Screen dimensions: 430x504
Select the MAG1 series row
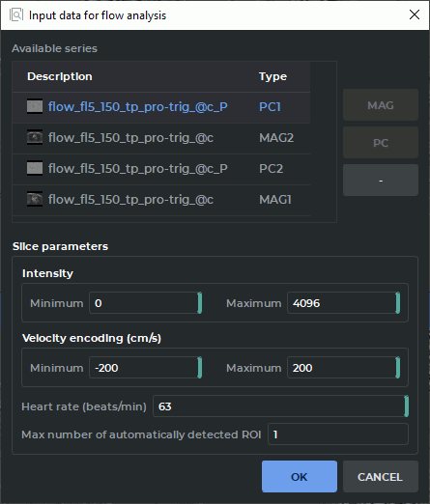(161, 200)
